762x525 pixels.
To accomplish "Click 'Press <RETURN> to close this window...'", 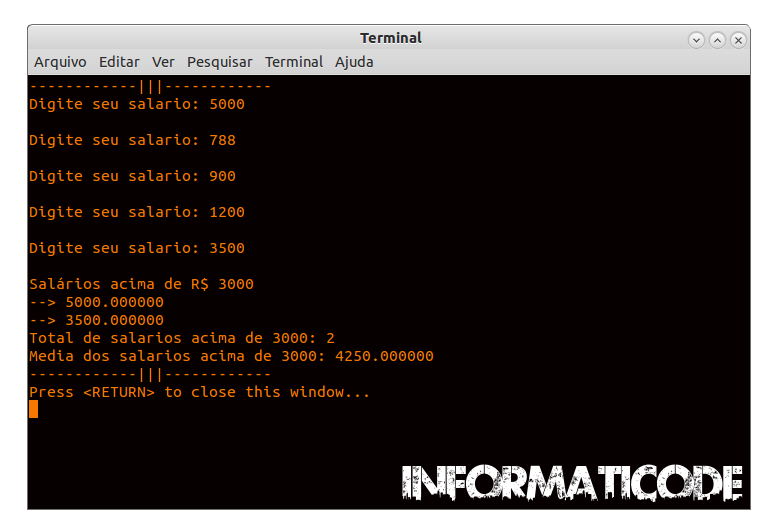I will click(x=200, y=392).
